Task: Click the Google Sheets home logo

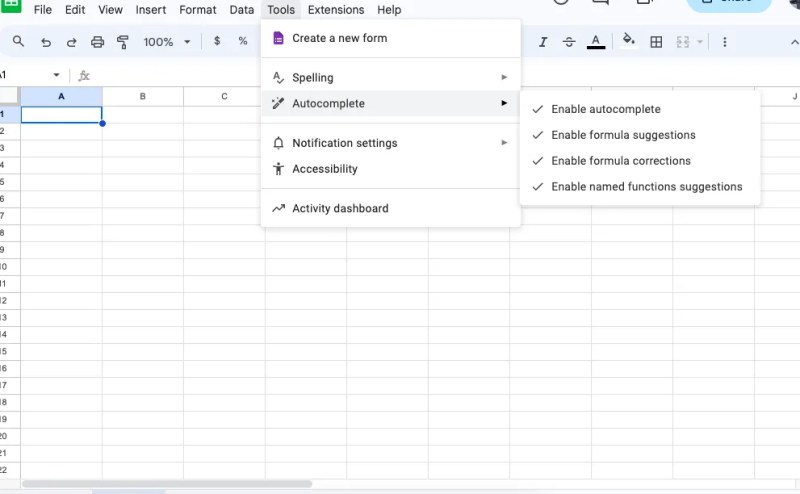Action: (x=10, y=5)
